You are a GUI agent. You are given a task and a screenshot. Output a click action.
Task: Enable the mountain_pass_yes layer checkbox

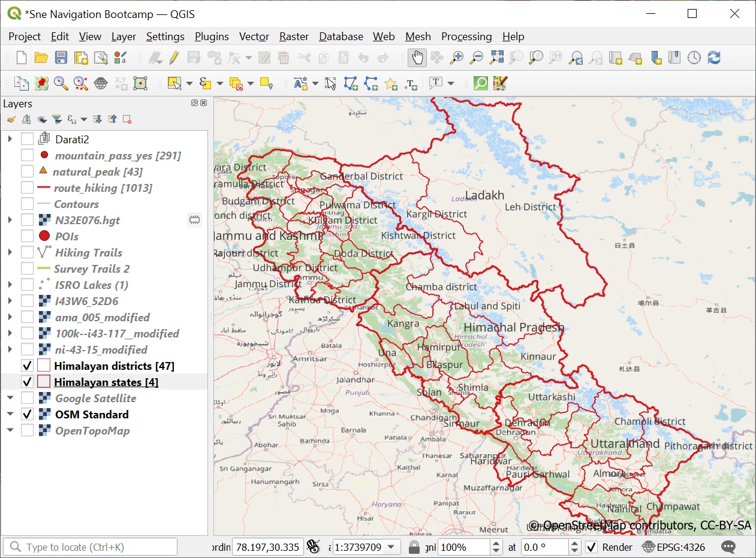[27, 155]
